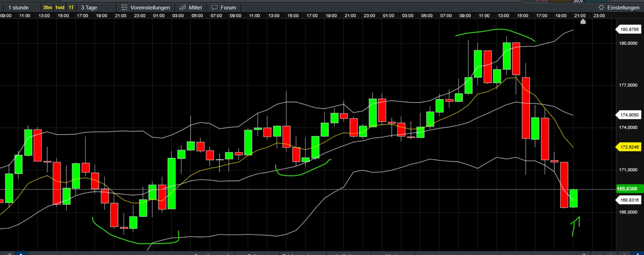Click the yellow indicator label 172,6246
The image size is (644, 255).
(629, 147)
